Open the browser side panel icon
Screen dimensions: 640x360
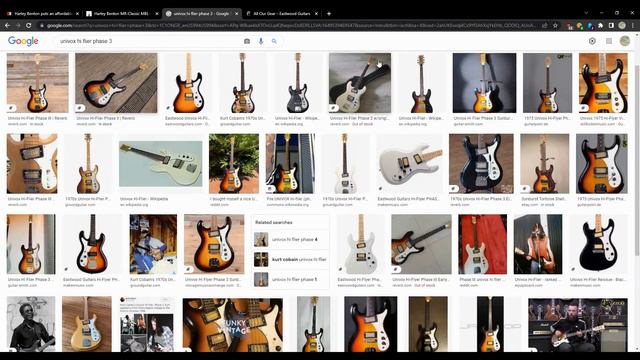pos(611,25)
